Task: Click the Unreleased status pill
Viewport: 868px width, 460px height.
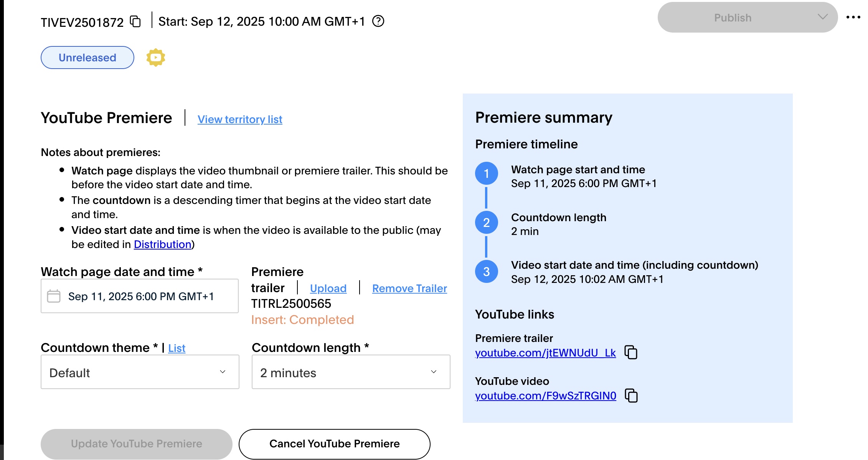Action: pyautogui.click(x=87, y=58)
